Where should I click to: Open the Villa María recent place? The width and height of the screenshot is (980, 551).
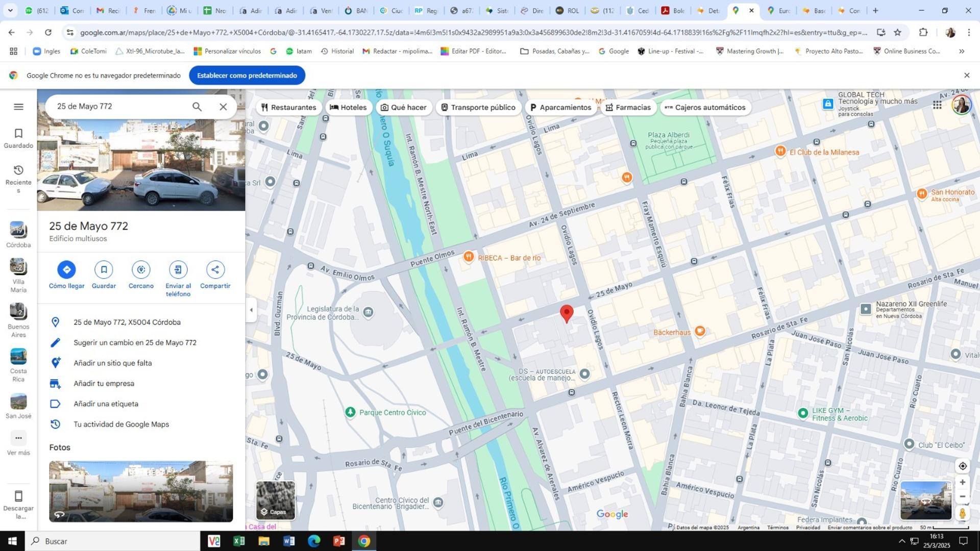click(x=18, y=275)
